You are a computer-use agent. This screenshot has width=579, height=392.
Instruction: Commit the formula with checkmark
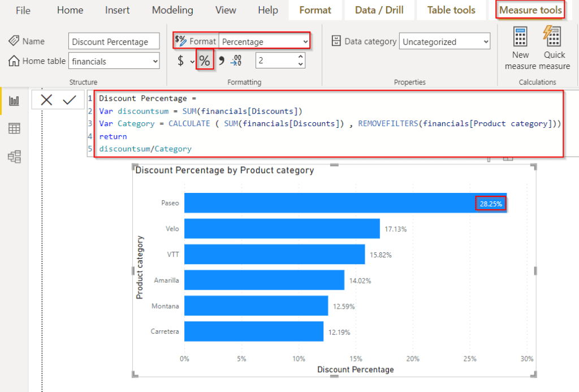click(70, 100)
